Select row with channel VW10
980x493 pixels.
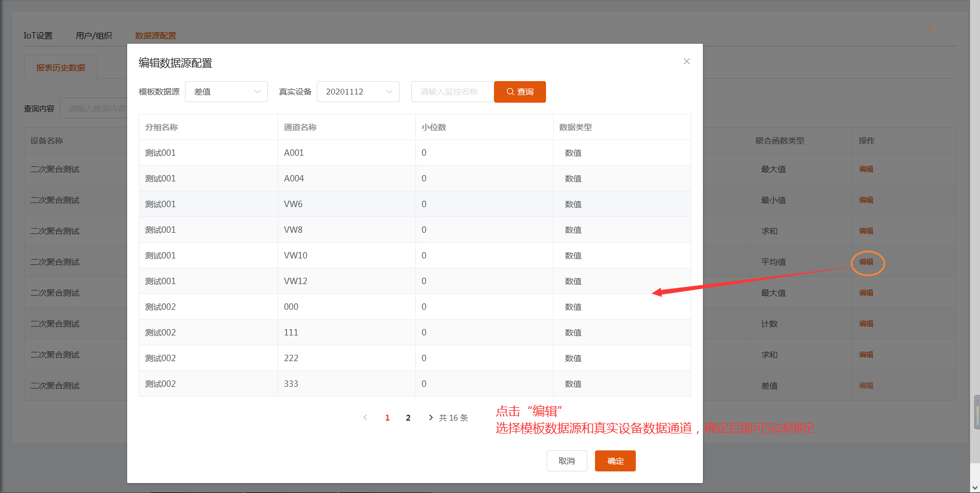click(x=415, y=256)
